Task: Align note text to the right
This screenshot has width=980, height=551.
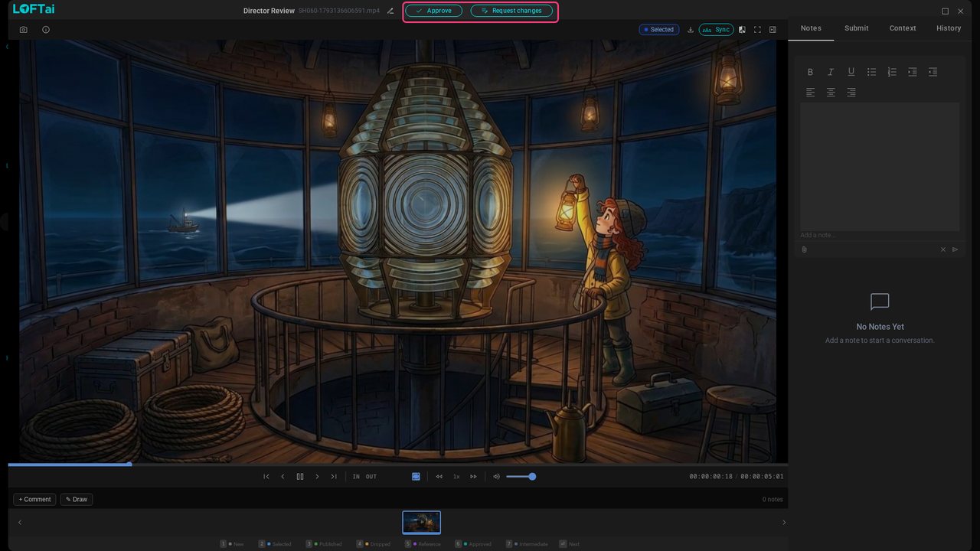Action: (x=851, y=93)
